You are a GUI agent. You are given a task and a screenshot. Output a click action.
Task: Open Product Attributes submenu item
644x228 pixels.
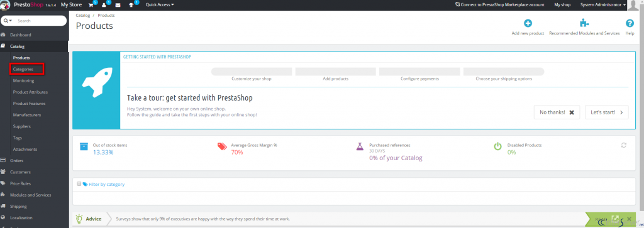coord(30,92)
